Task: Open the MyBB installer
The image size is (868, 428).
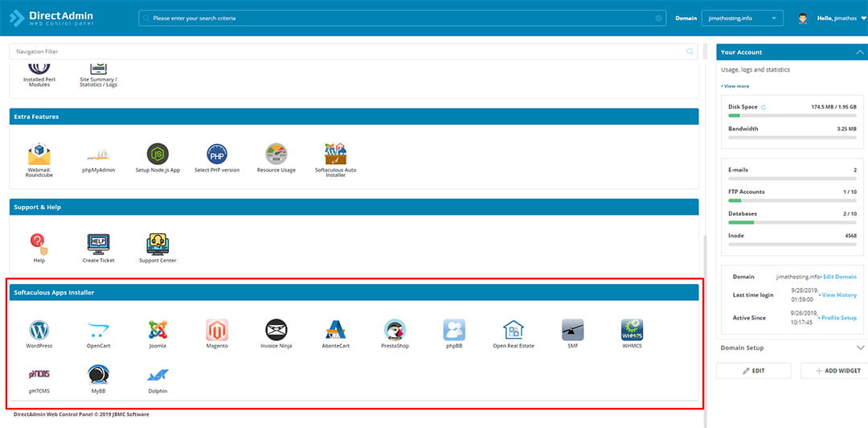Action: [99, 375]
